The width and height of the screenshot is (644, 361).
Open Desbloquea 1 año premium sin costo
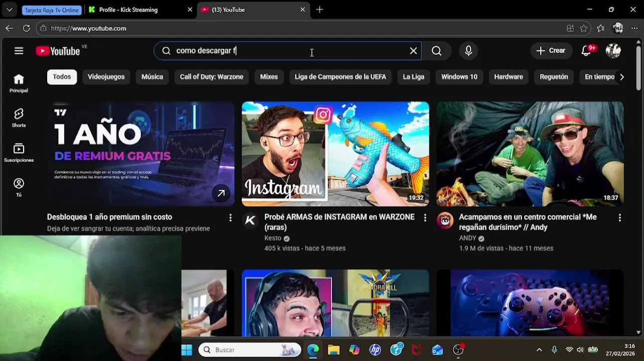tap(109, 217)
